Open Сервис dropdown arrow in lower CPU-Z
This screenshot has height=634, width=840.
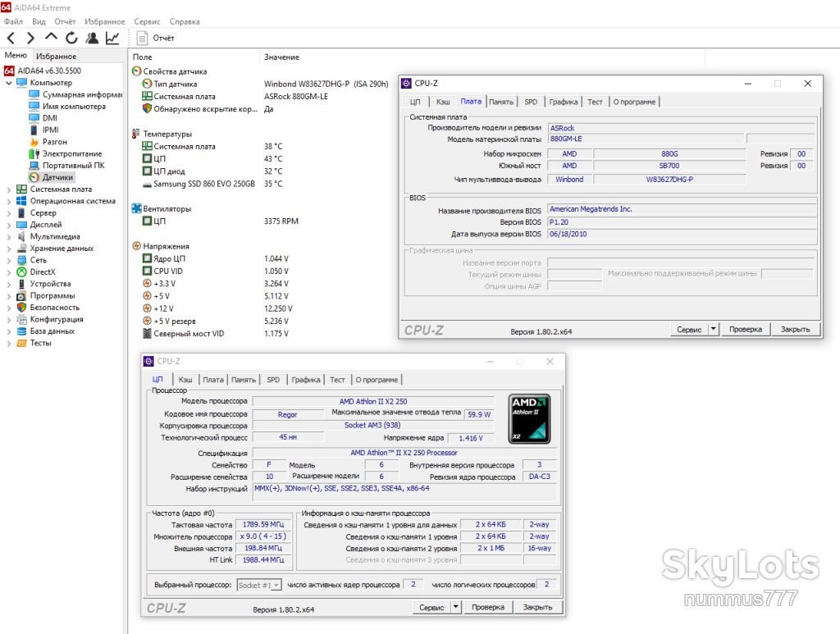tap(455, 607)
